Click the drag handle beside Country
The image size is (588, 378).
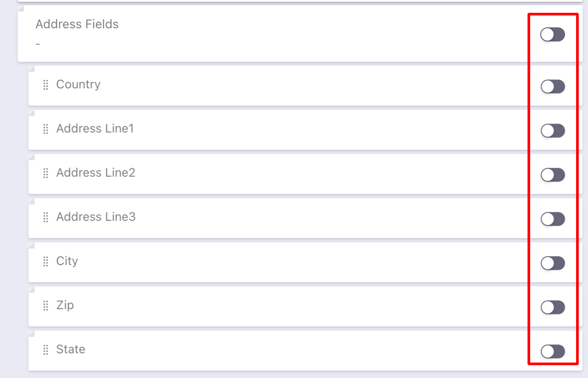pos(45,85)
